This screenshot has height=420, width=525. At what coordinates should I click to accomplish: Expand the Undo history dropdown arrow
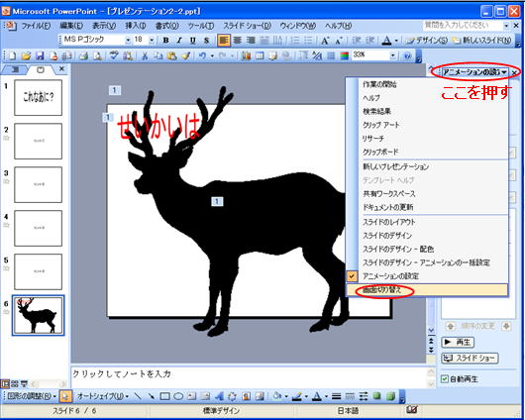coord(212,55)
